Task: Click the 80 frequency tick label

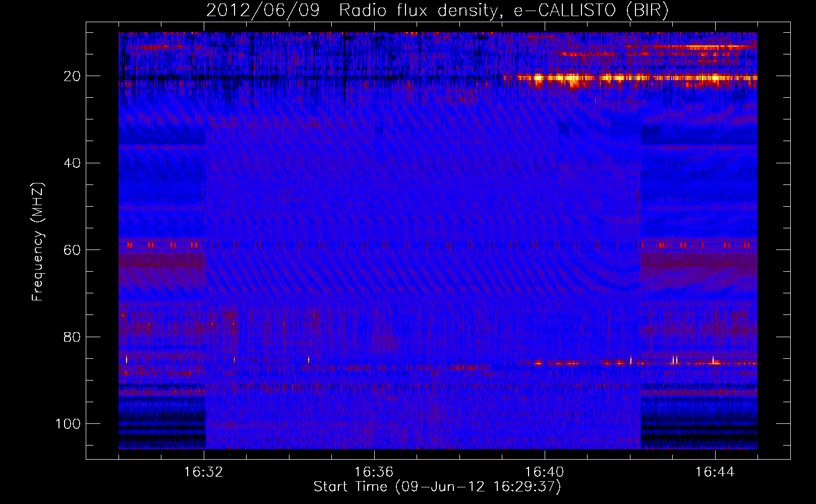Action: click(x=72, y=337)
